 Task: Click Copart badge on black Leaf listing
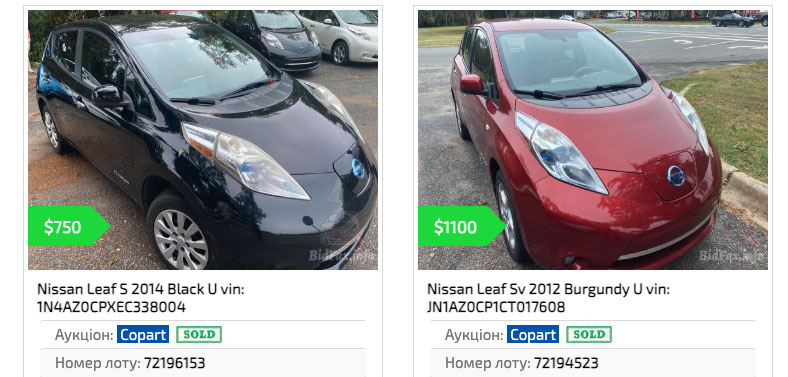pyautogui.click(x=143, y=334)
